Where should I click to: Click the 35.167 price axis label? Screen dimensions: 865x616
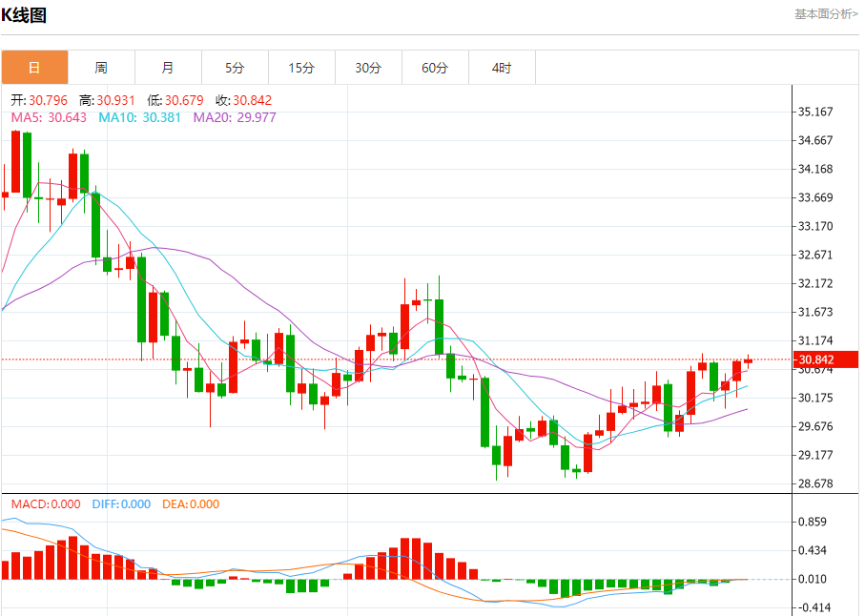pos(815,112)
